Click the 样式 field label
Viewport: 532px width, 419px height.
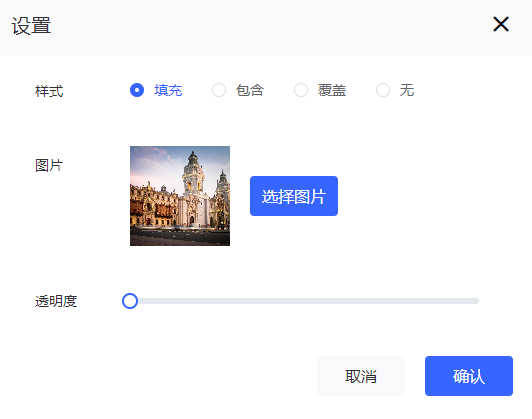click(49, 91)
